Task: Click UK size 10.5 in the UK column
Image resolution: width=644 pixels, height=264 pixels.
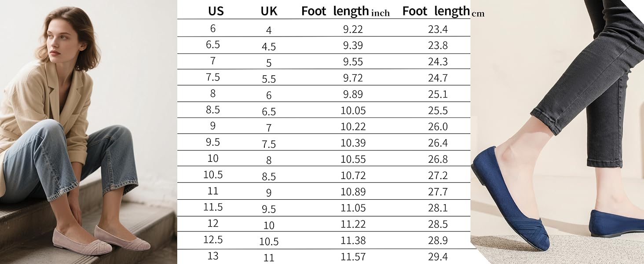Action: tap(269, 242)
